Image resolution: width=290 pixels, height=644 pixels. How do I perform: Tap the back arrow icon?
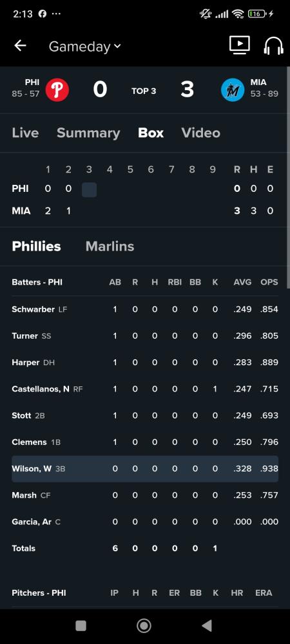coord(20,46)
